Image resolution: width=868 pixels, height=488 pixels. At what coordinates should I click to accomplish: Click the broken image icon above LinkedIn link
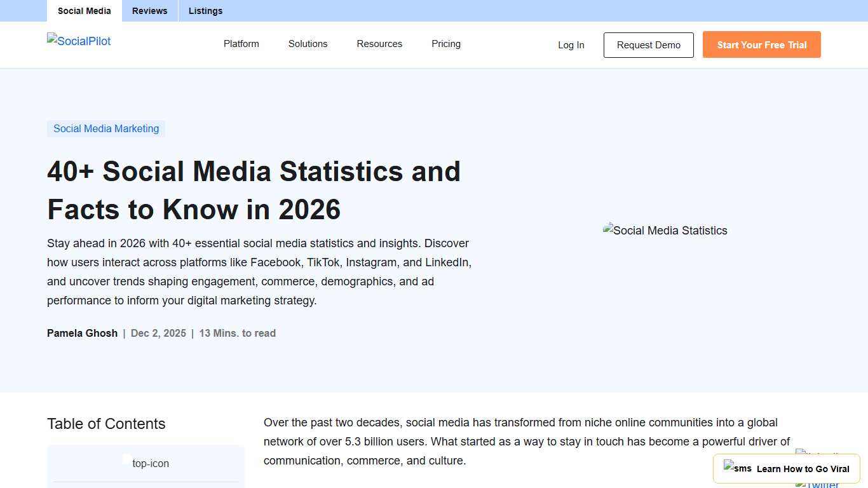800,452
